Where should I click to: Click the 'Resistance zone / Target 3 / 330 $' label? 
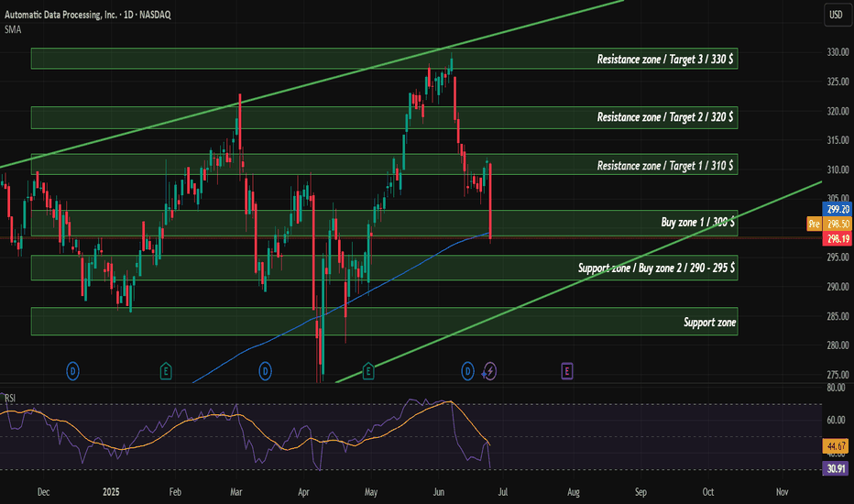coord(665,59)
